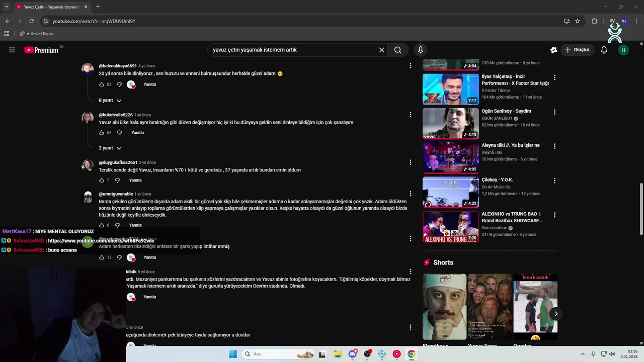644x362 pixels.
Task: Open options for İlyas Yalçıntaş video
Action: point(554,77)
